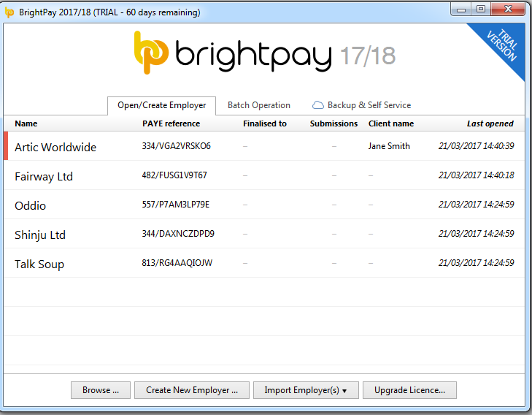
Task: Click PAYE reference 813/RG4AAQIOJW
Action: pyautogui.click(x=177, y=263)
